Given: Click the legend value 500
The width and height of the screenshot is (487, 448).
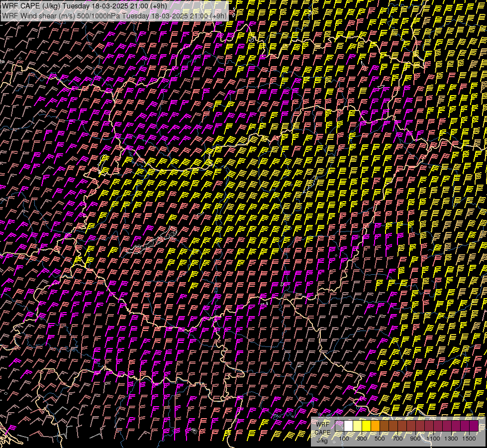Looking at the screenshot, I should pyautogui.click(x=380, y=439).
